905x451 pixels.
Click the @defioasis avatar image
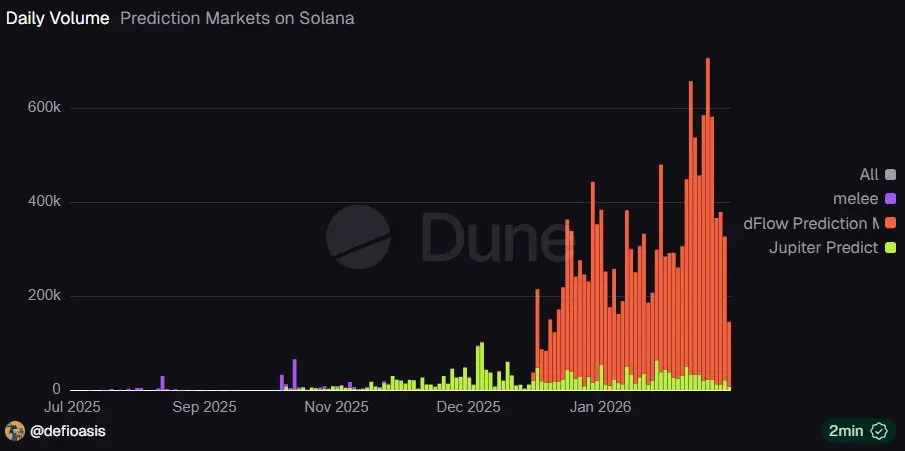15,431
